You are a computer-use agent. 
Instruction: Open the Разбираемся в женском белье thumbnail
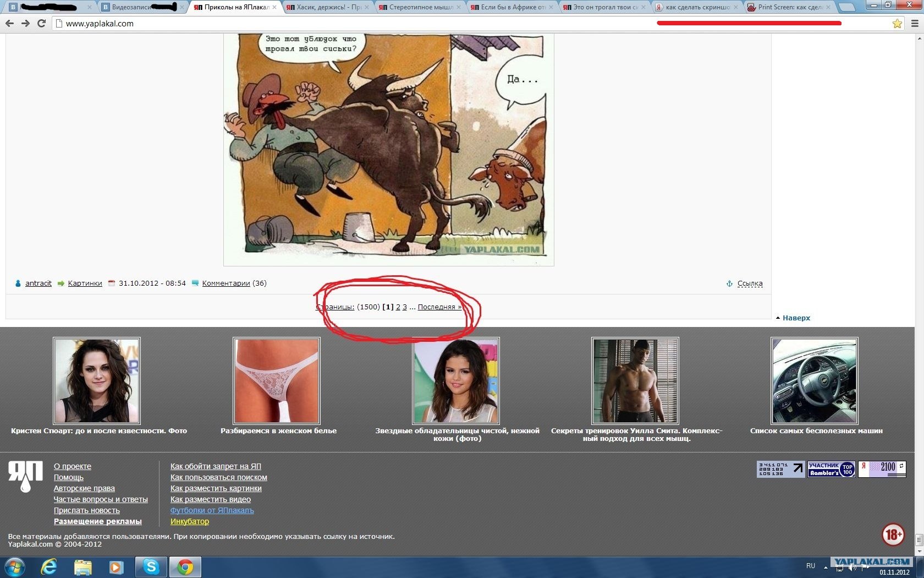277,381
